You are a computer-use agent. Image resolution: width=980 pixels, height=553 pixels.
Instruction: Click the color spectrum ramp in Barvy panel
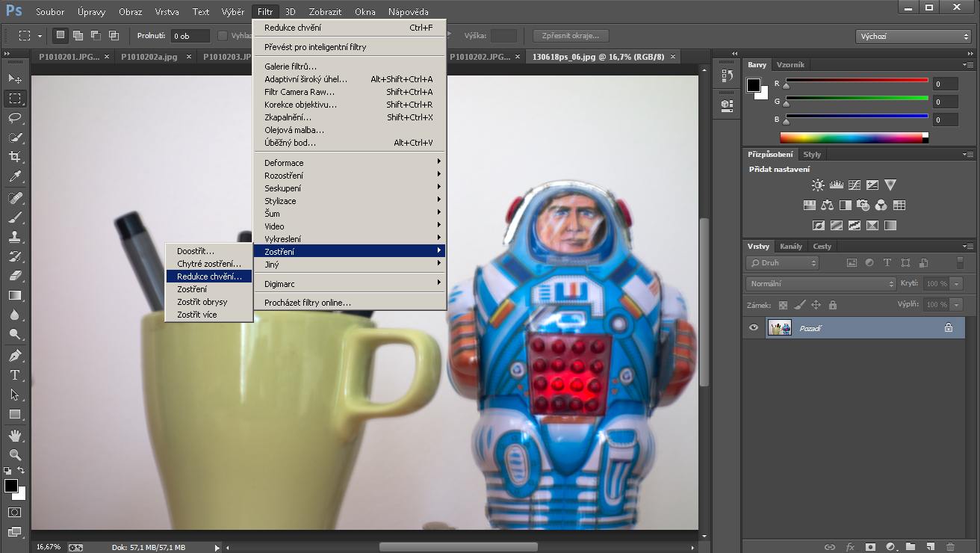(x=852, y=138)
